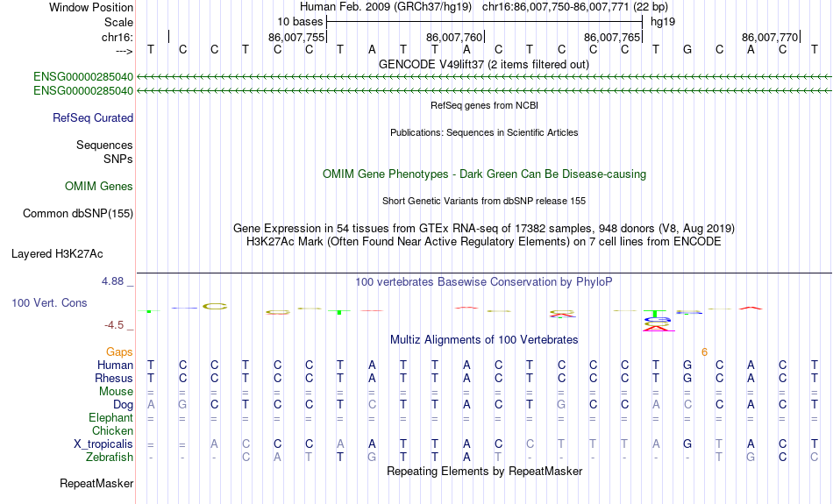The width and height of the screenshot is (833, 504).
Task: Select the Chicken alignment row label
Action: tap(112, 430)
